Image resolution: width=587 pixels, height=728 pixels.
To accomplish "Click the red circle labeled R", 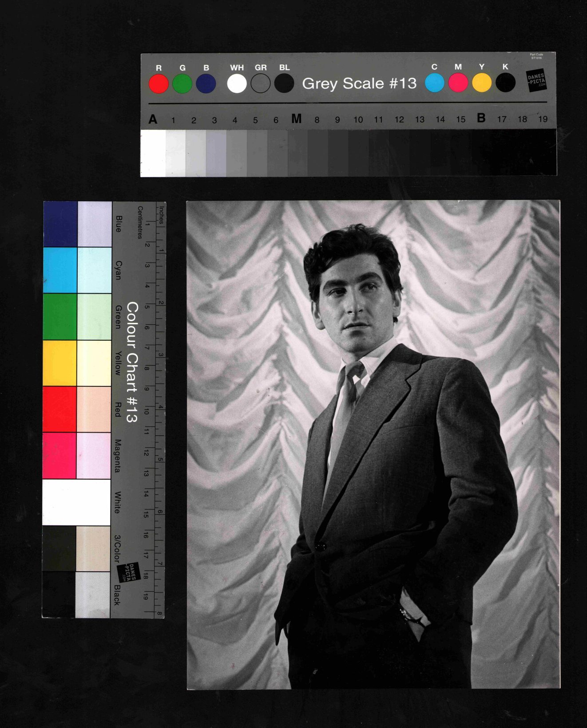I will click(x=159, y=84).
